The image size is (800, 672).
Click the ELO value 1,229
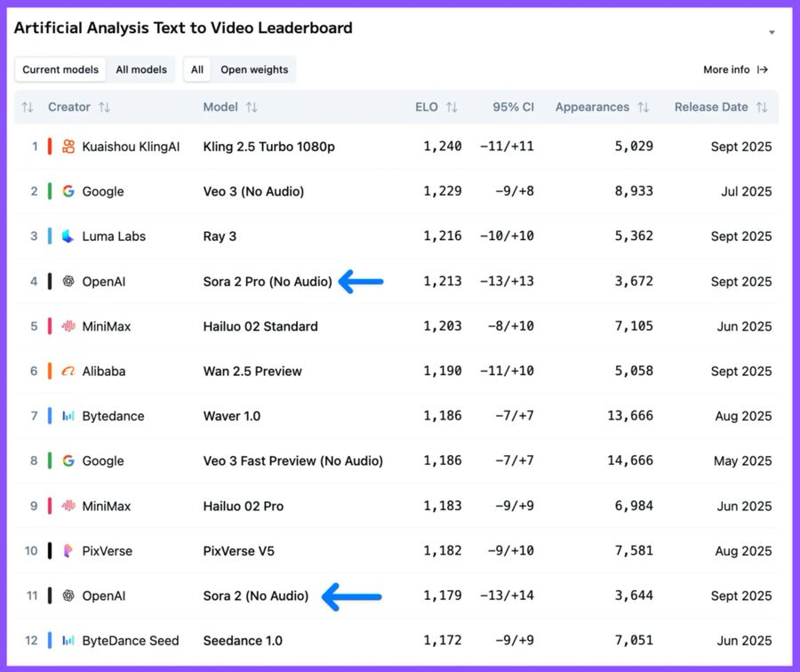[x=443, y=191]
